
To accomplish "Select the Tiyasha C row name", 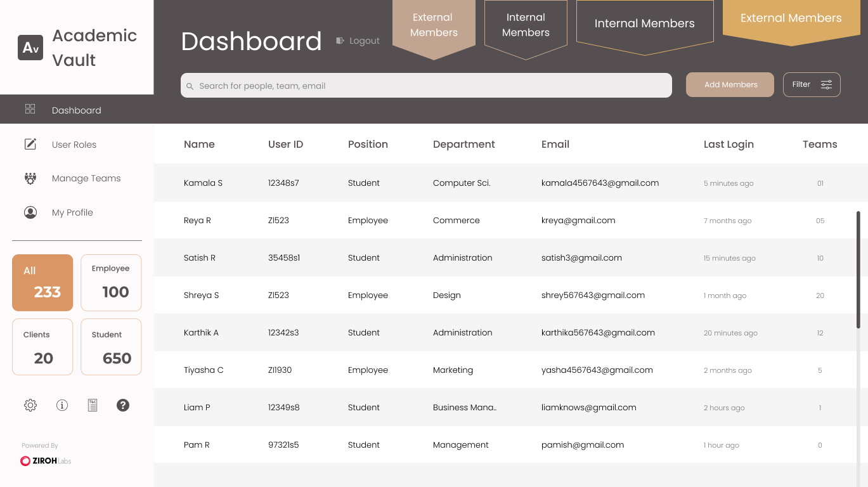I will tap(204, 370).
